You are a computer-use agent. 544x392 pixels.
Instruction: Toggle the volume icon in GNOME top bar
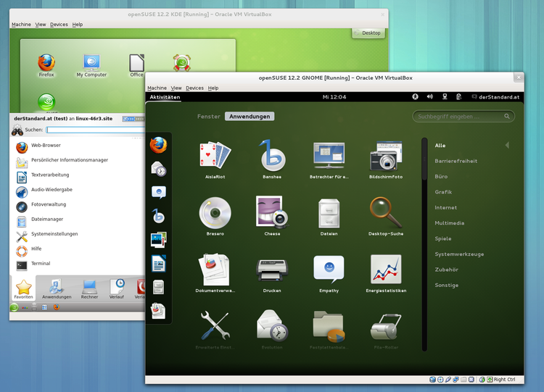click(x=429, y=96)
